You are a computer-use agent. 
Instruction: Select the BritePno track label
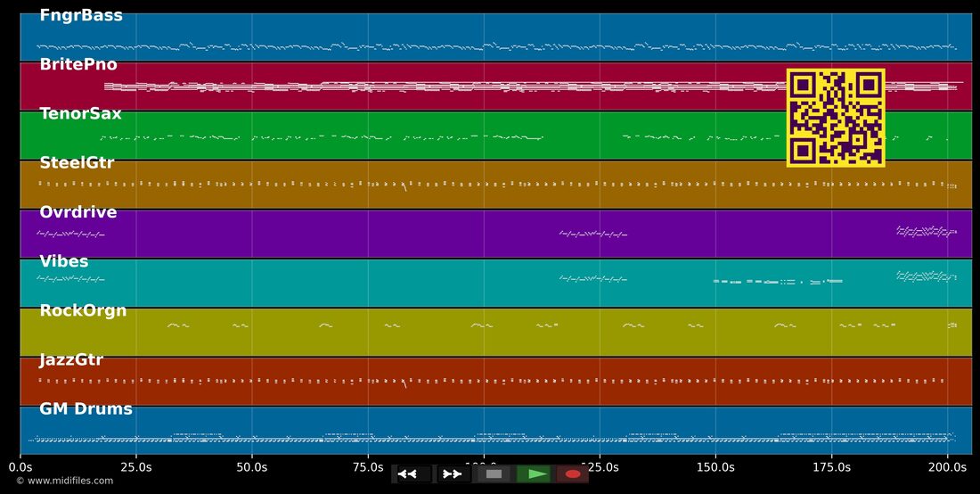pos(78,64)
